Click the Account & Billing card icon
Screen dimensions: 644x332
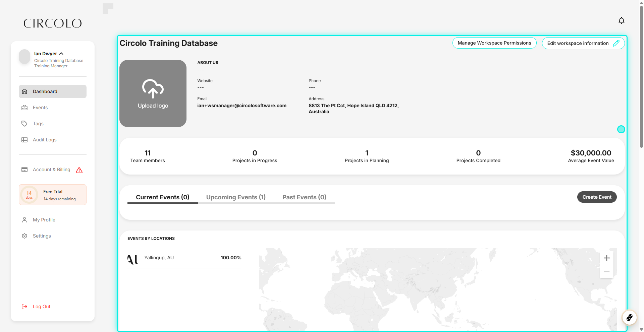(x=24, y=170)
